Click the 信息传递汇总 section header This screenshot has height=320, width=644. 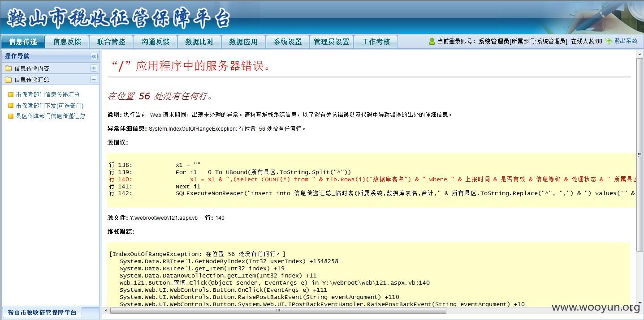click(50, 79)
